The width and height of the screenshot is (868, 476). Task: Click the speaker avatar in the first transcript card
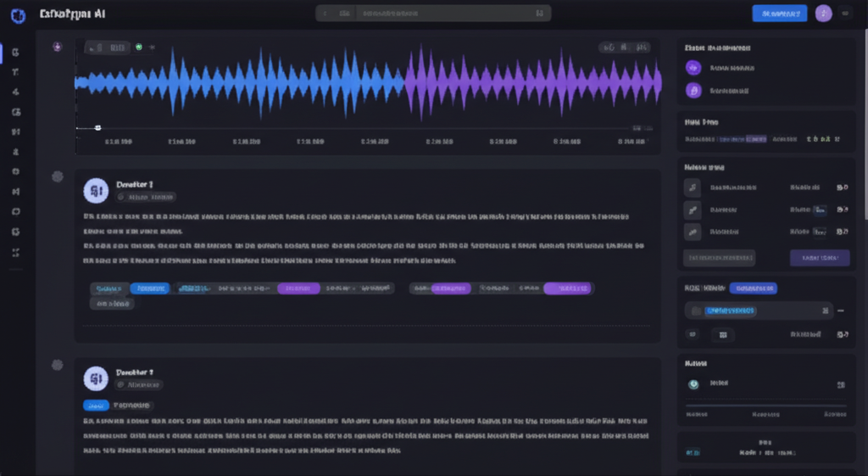click(96, 191)
